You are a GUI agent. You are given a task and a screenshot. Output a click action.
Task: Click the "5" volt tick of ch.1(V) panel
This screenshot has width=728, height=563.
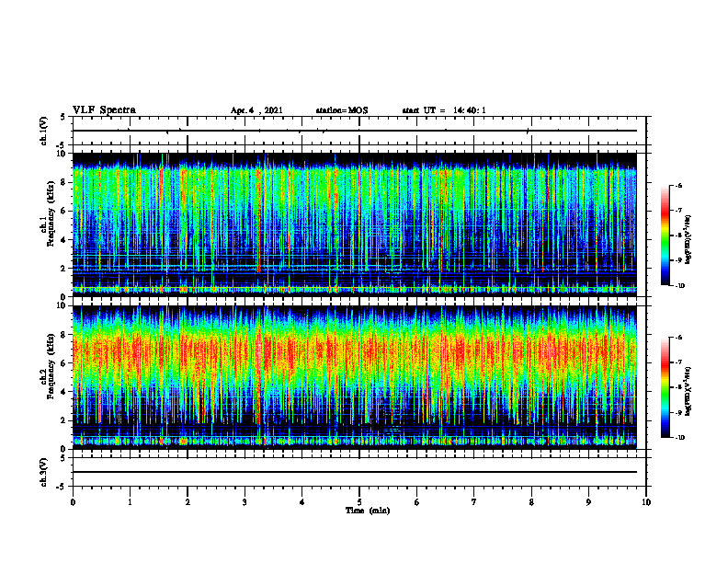[63, 117]
